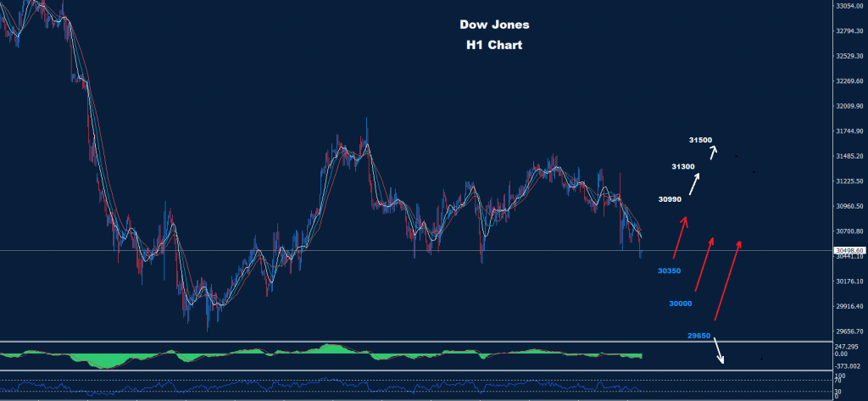868x401 pixels.
Task: Click the current price tag 30498.60
Action: (849, 251)
